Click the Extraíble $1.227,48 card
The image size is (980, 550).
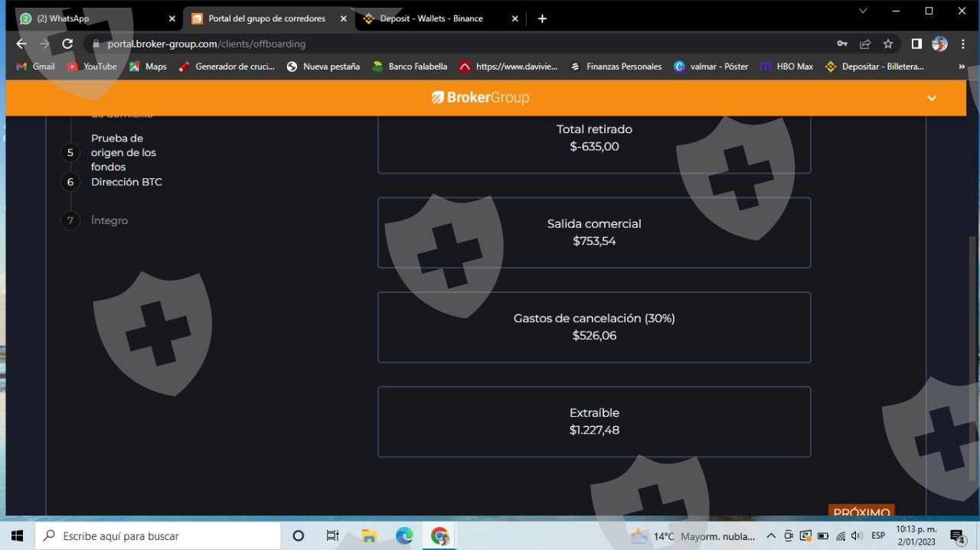tap(594, 421)
